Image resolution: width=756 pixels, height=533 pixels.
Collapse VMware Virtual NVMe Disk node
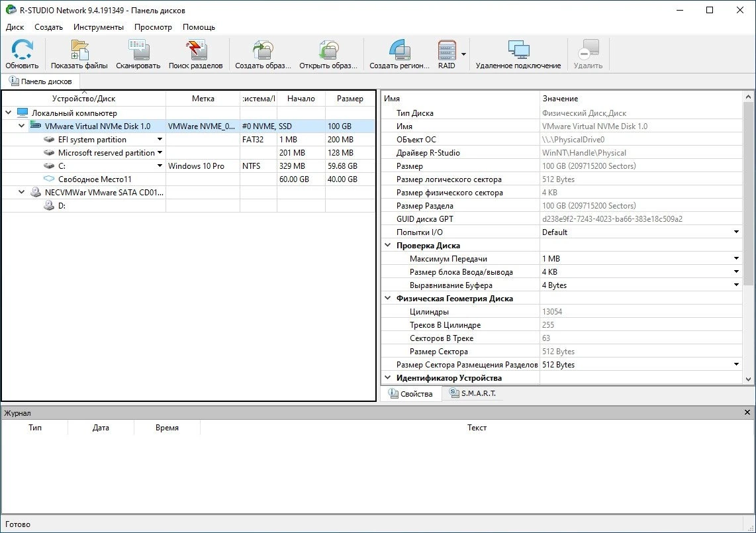click(x=21, y=126)
